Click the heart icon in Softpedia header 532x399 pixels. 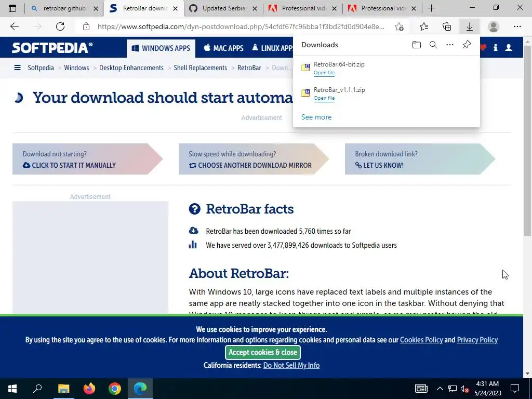[483, 48]
